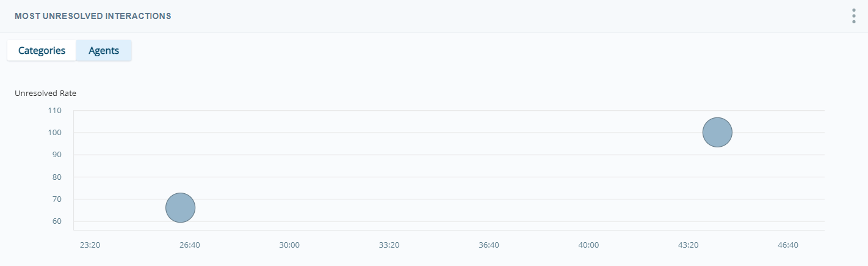Click the 80 y-axis label

(57, 177)
